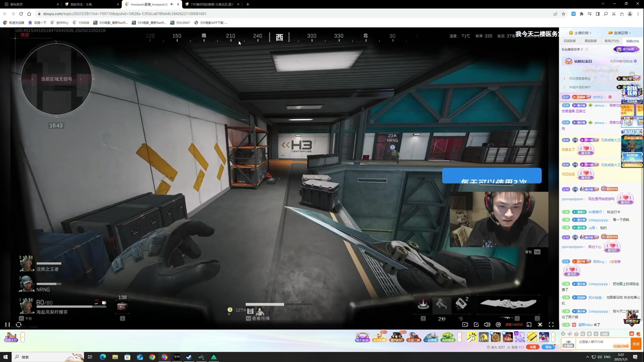Send the yellow pointing-hand gift

coord(471,337)
